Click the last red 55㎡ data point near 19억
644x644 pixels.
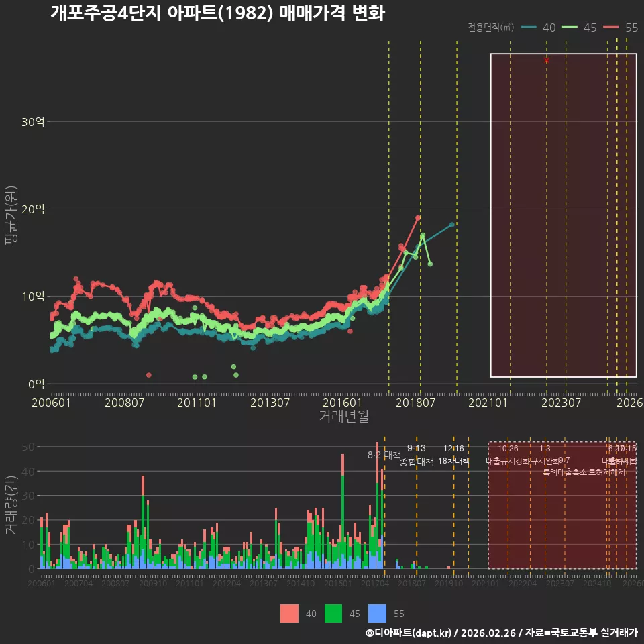point(418,218)
